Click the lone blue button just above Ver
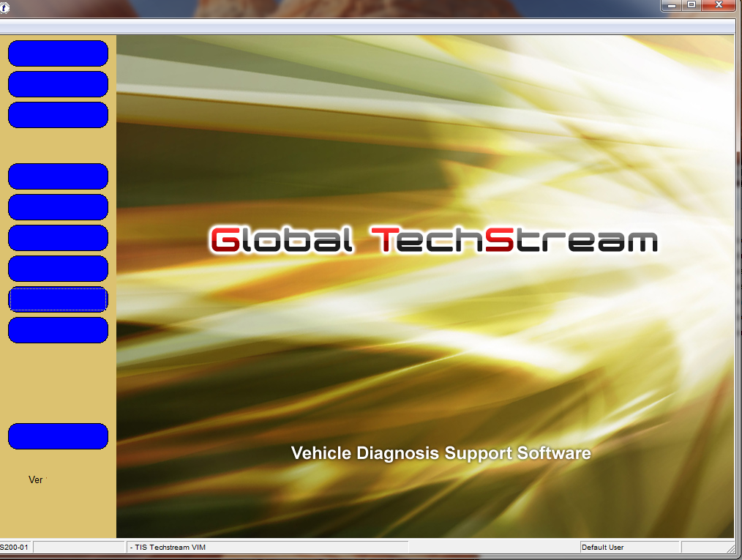Viewport: 742px width, 560px height. tap(59, 436)
